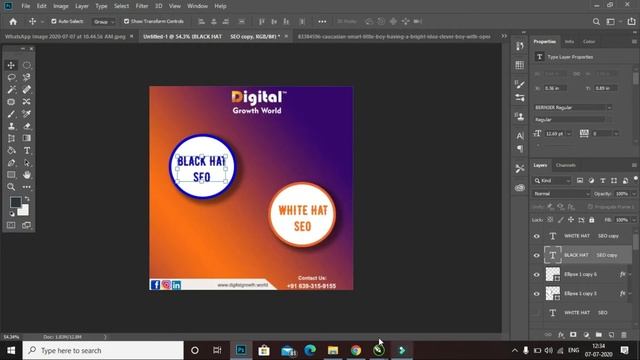The image size is (640, 360).
Task: Open the File menu
Action: (25, 6)
